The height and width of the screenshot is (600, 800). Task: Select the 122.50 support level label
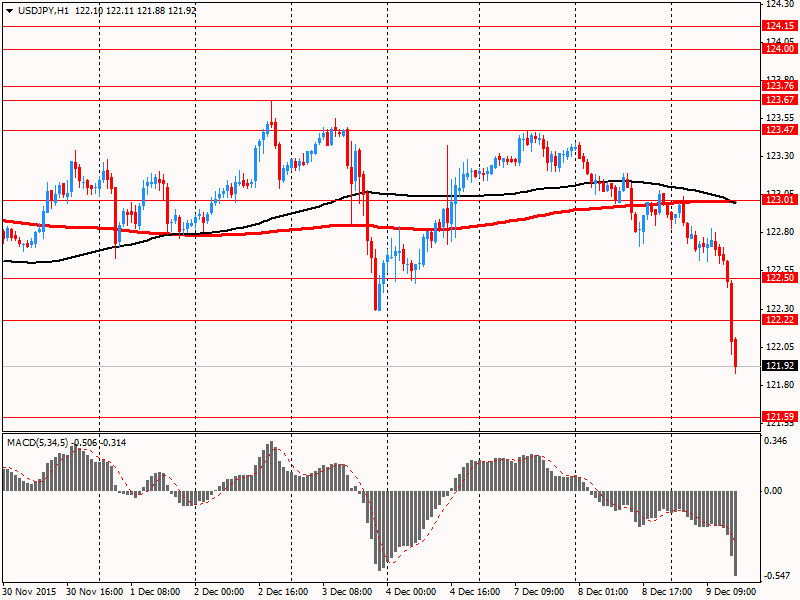[x=779, y=279]
